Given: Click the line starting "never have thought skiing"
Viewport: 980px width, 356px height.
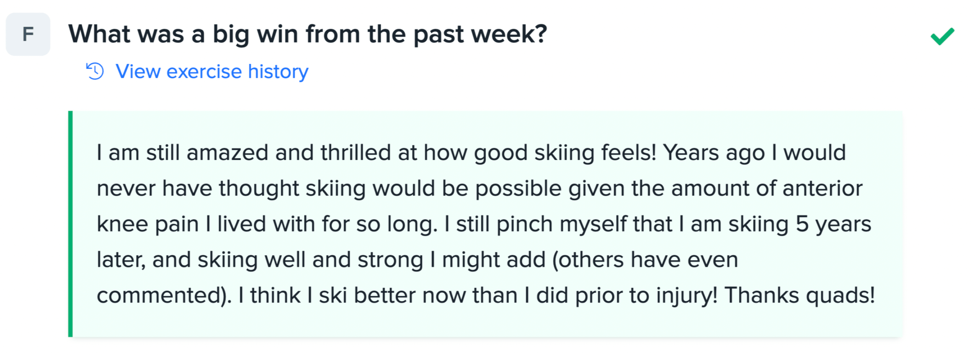Looking at the screenshot, I should 479,188.
